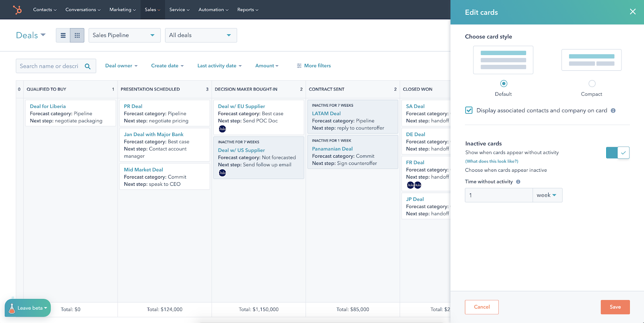Image resolution: width=644 pixels, height=323 pixels.
Task: Click avatar on Deal w/ EU Supplier card
Action: (222, 129)
